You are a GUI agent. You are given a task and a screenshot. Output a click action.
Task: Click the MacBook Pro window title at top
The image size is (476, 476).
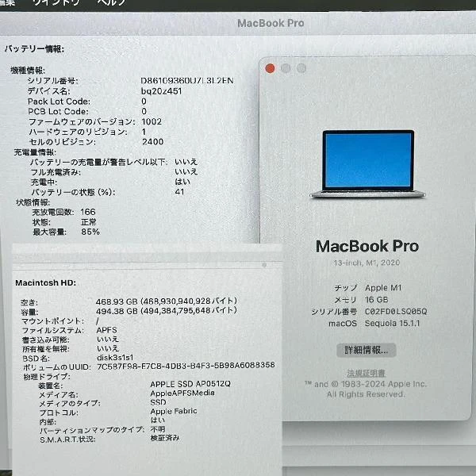(x=271, y=23)
